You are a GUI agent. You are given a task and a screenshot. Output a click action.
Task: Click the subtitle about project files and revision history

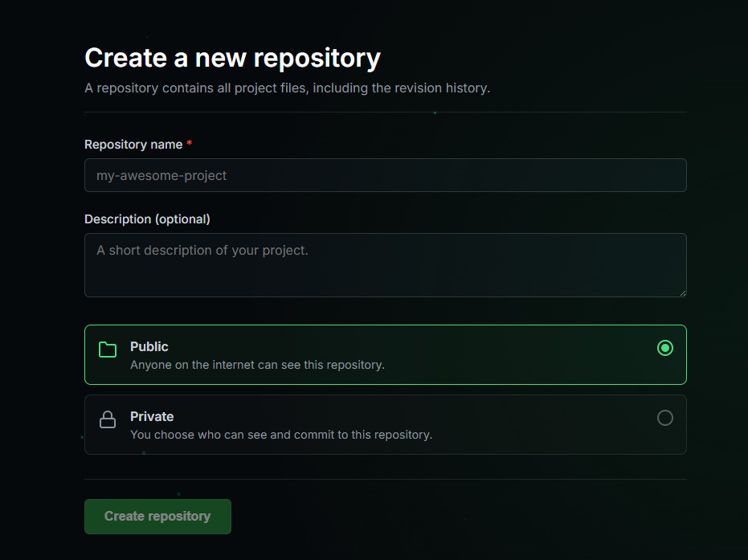(287, 88)
